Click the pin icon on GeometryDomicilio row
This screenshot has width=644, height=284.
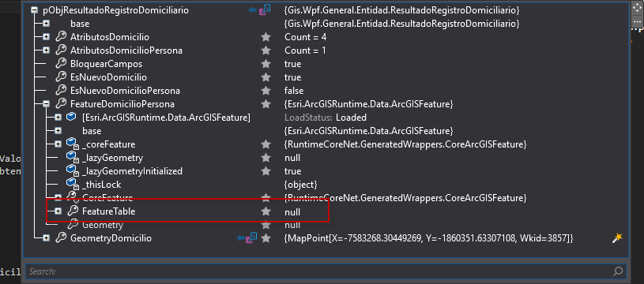coord(240,237)
